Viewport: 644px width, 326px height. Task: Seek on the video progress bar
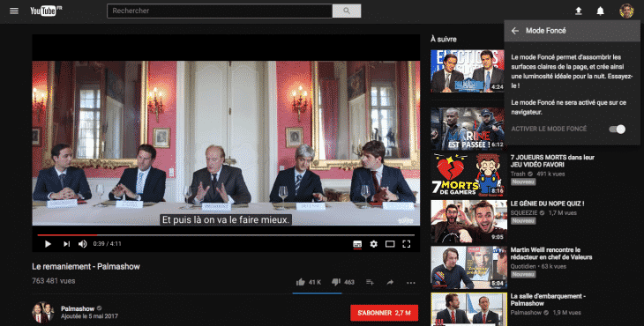click(x=226, y=235)
